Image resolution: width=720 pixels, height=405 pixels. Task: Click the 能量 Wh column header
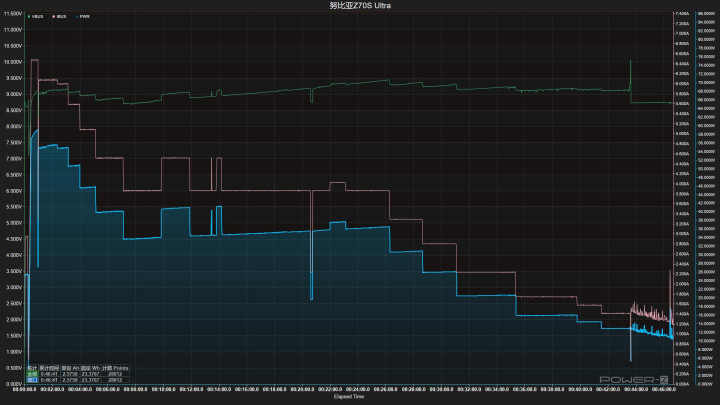(x=90, y=368)
